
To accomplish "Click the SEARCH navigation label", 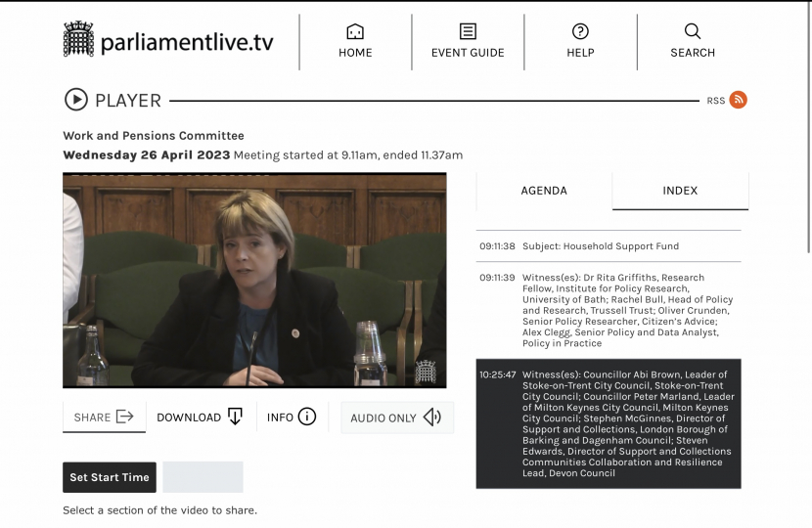I will [693, 53].
